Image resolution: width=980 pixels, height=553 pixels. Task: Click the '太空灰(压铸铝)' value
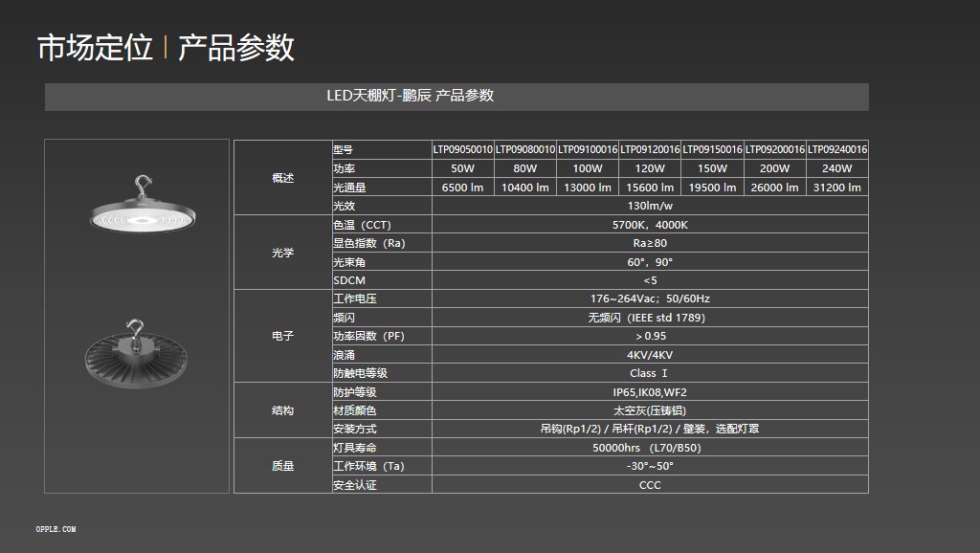point(650,410)
